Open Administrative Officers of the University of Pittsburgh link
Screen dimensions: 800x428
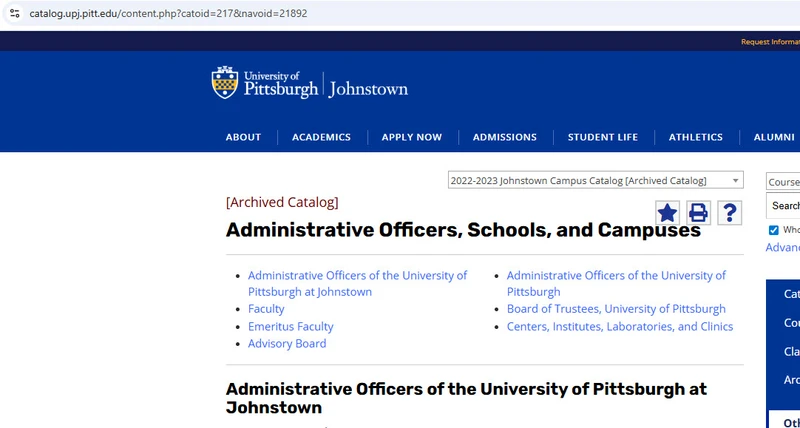click(616, 284)
